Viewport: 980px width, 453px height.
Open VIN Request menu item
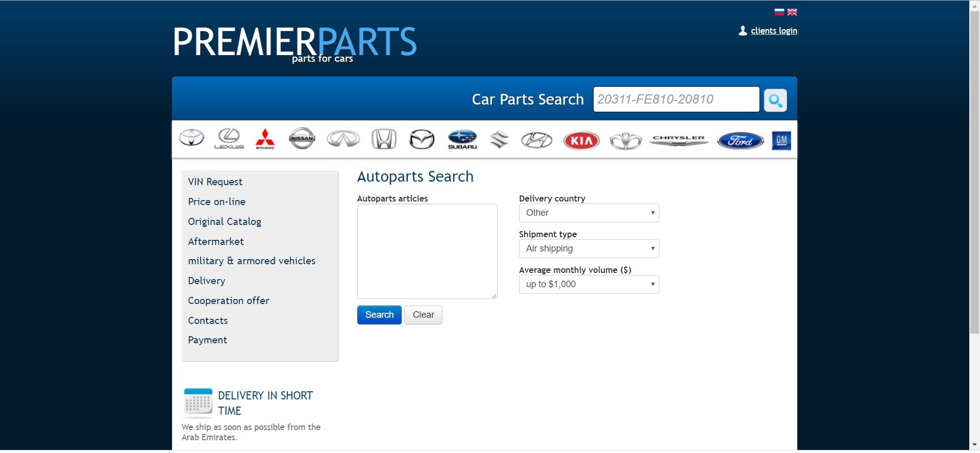215,182
